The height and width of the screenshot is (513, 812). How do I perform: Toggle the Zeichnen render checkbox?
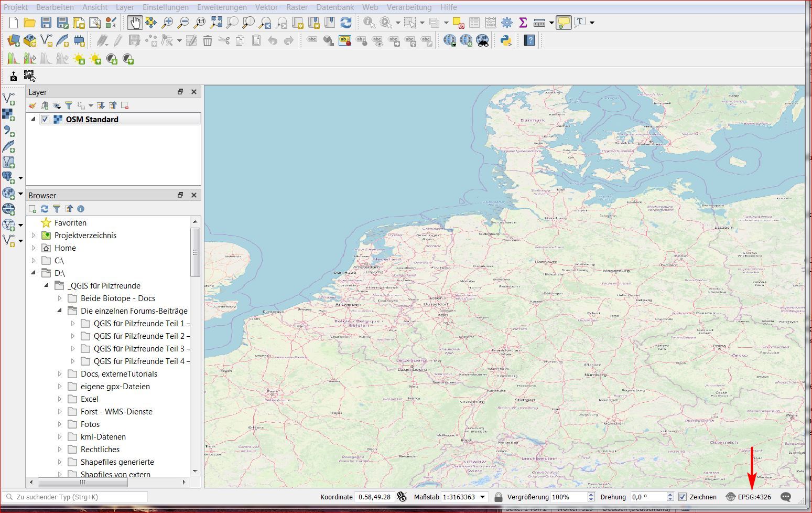[682, 497]
